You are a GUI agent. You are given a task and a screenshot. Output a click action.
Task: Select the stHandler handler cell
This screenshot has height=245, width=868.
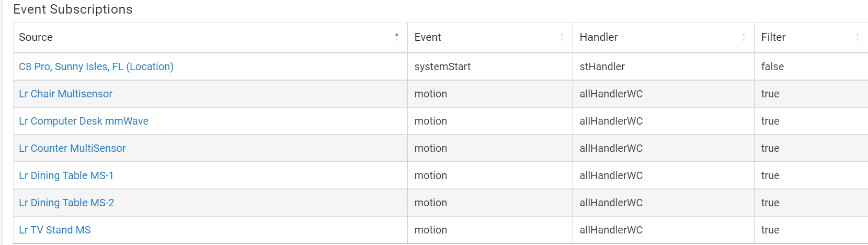pos(602,66)
